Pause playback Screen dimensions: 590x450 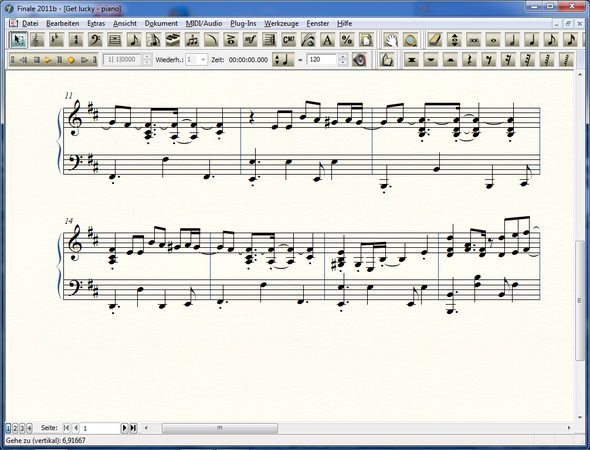pos(59,59)
